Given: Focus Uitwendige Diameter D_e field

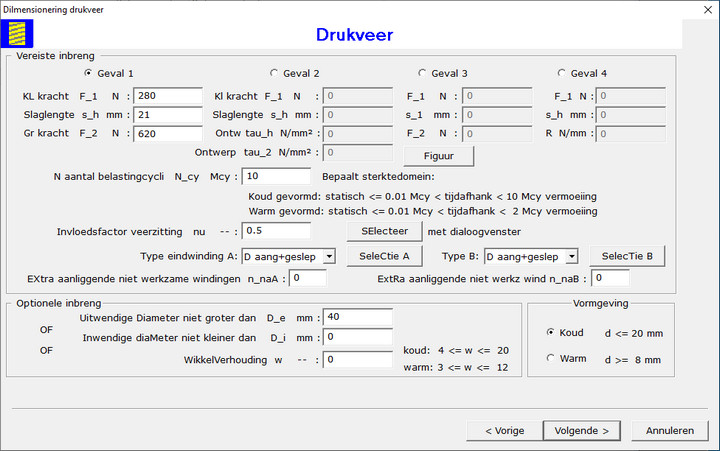Looking at the screenshot, I should 358,317.
